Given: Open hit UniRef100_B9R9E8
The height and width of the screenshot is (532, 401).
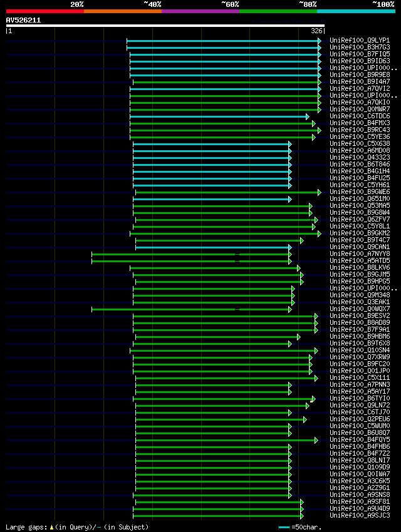Looking at the screenshot, I should coord(360,74).
